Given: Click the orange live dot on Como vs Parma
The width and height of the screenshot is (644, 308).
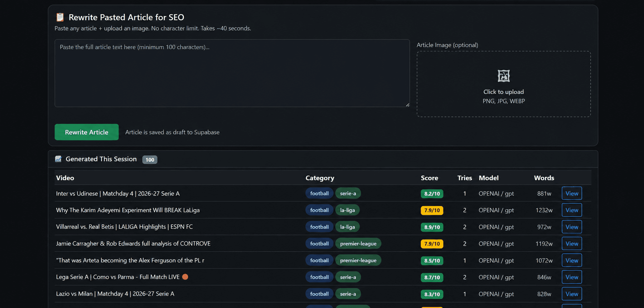Looking at the screenshot, I should (x=185, y=277).
